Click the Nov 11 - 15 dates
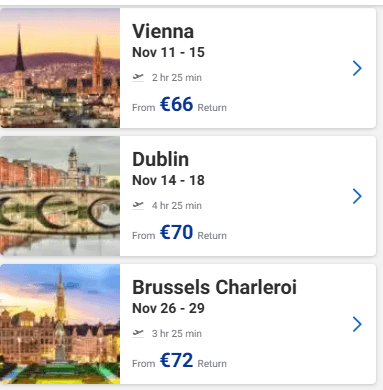 point(168,52)
